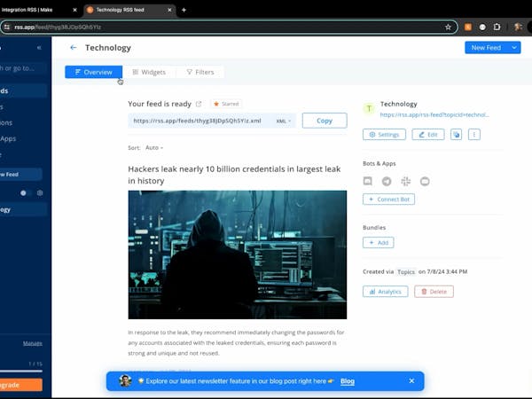Open the Hackers leak article headline
The width and height of the screenshot is (532, 399).
(x=234, y=175)
